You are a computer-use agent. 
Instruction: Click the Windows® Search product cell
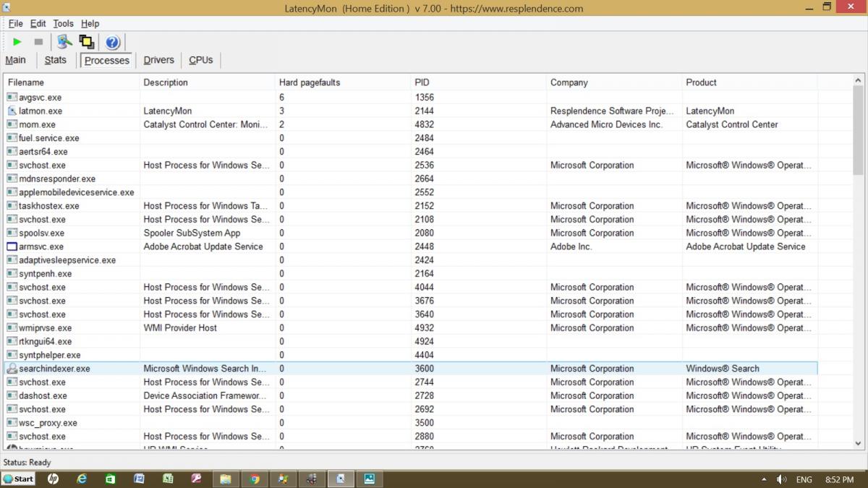(x=723, y=369)
